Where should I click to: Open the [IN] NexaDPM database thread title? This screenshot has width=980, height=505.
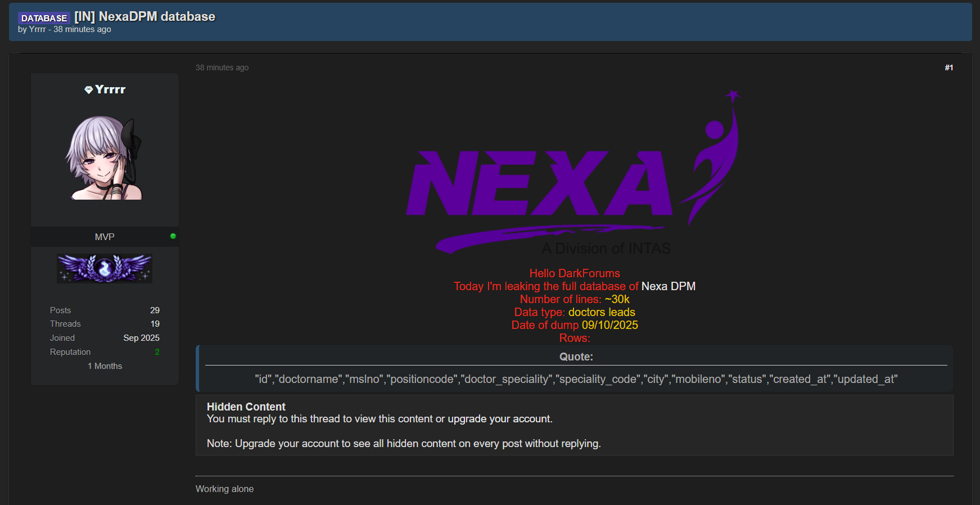(x=144, y=17)
